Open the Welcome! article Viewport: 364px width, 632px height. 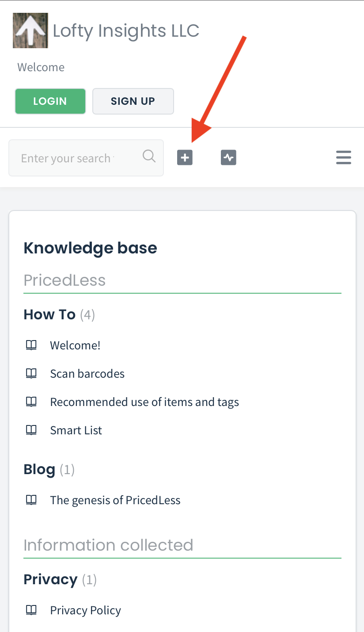click(75, 345)
